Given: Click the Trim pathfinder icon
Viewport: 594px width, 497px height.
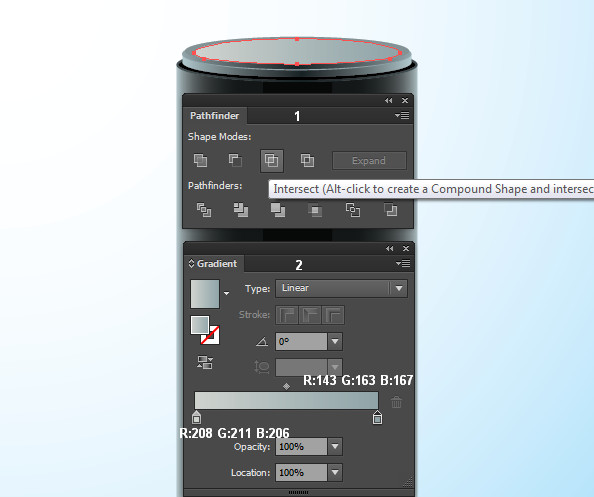Looking at the screenshot, I should pos(241,210).
